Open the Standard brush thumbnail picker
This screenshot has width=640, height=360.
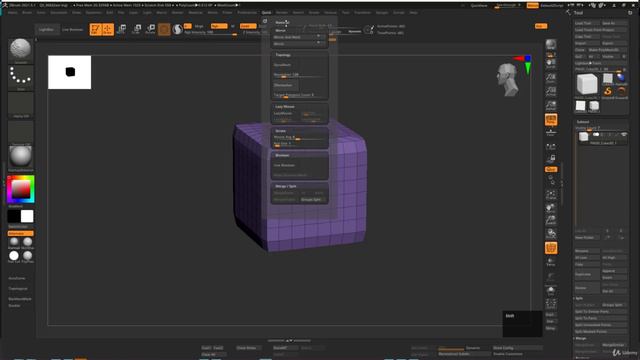(x=20, y=51)
